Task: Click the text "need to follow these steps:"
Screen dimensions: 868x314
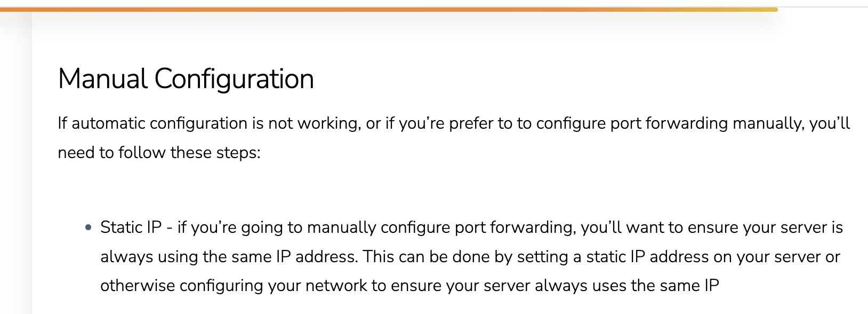Action: click(159, 153)
